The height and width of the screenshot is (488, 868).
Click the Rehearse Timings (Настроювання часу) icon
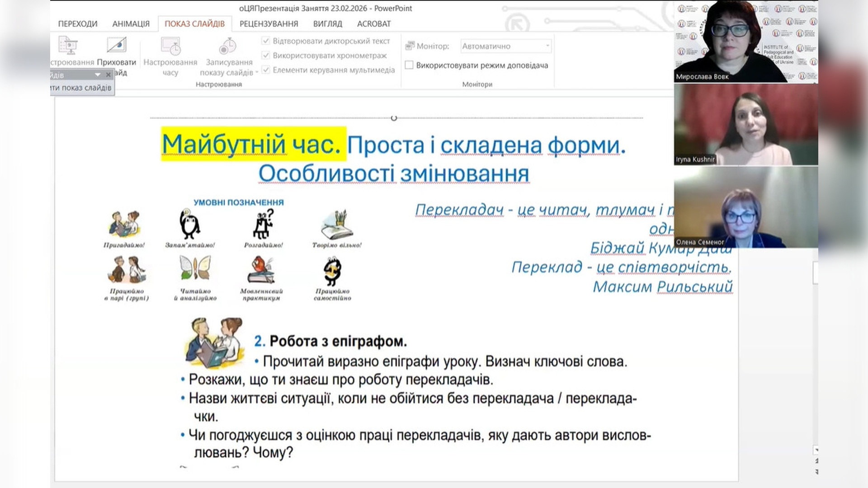point(170,46)
